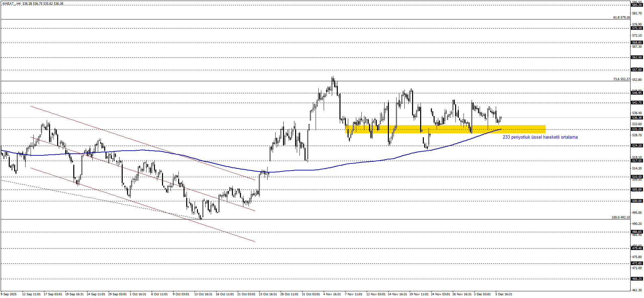Click the 9 Sep 2025 date label
Screen dimensions: 644x298
point(9,294)
